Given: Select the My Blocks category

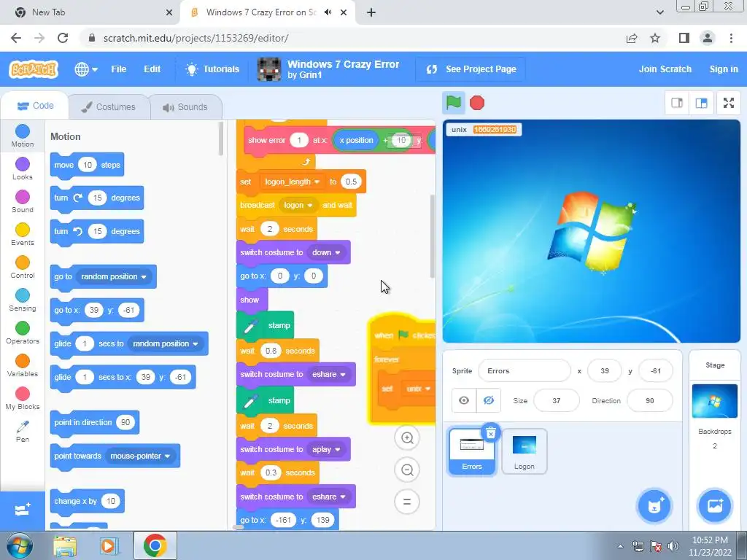Looking at the screenshot, I should point(23,399).
